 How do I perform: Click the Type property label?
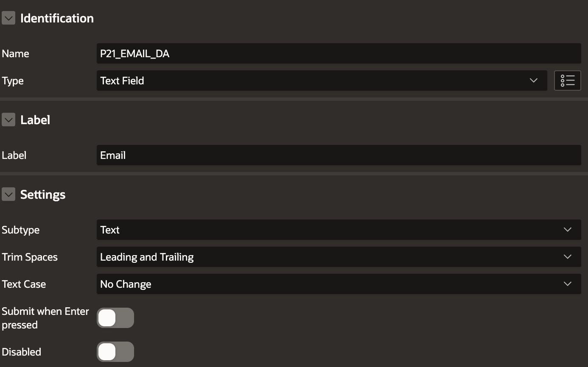pos(13,81)
